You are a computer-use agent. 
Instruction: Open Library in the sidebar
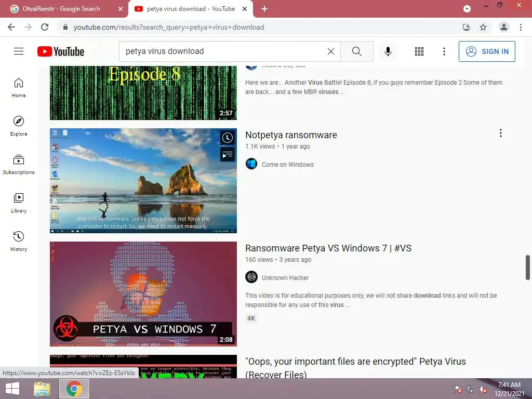pos(19,203)
